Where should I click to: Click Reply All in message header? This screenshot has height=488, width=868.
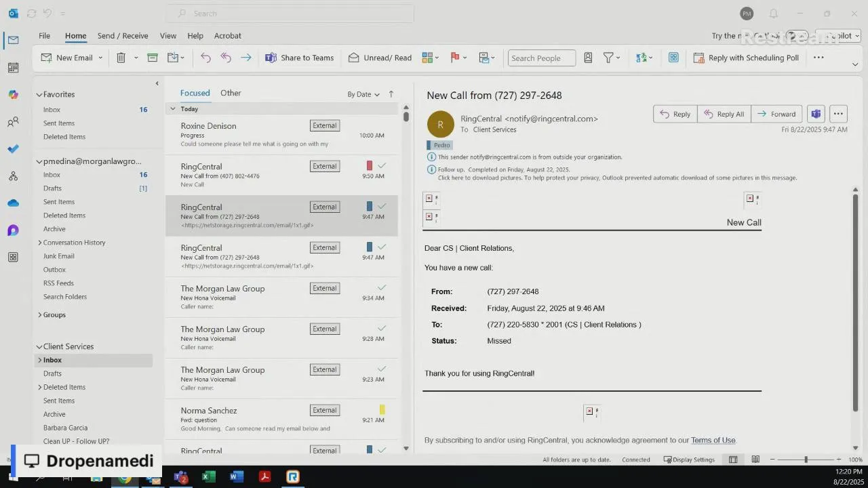point(724,114)
